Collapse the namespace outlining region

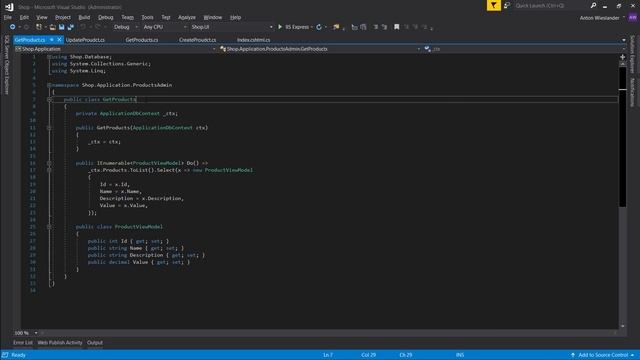click(x=49, y=85)
